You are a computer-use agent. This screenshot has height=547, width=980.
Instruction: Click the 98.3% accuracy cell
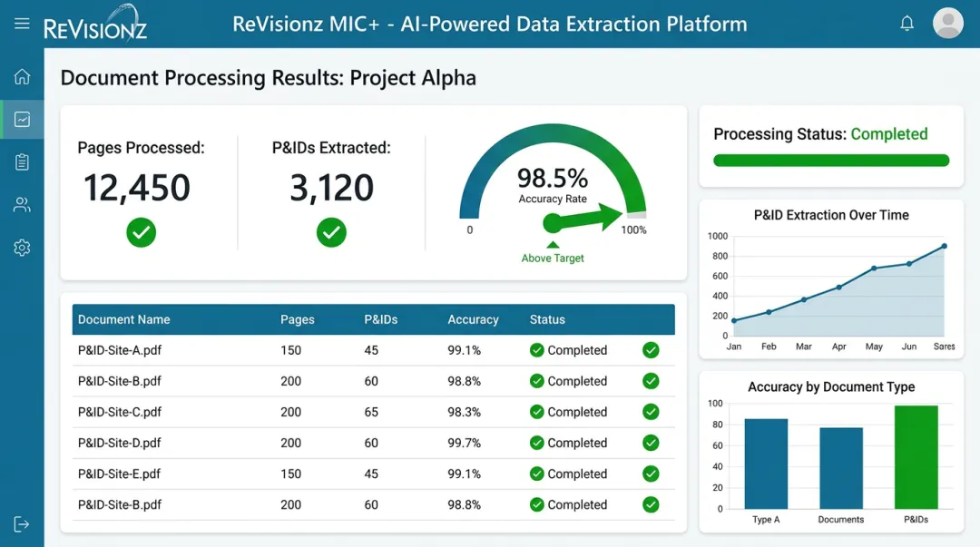click(465, 412)
